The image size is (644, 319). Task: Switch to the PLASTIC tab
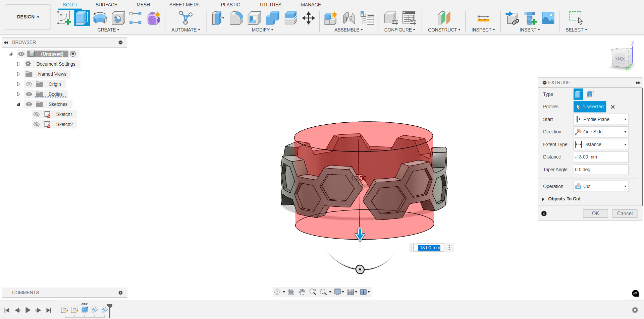(x=230, y=5)
